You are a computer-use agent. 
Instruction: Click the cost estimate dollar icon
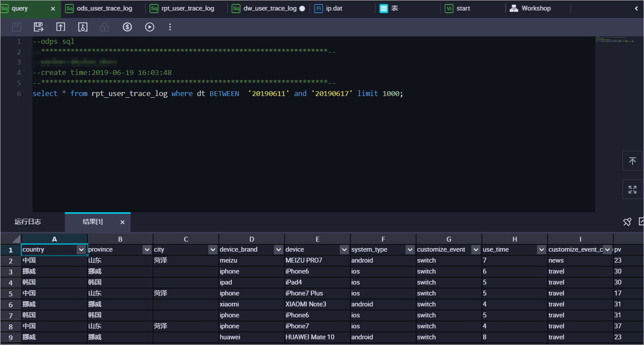[127, 27]
